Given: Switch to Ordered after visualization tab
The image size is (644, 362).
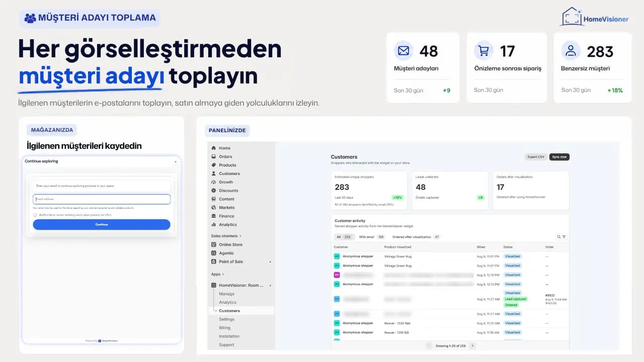Looking at the screenshot, I should pos(416,237).
